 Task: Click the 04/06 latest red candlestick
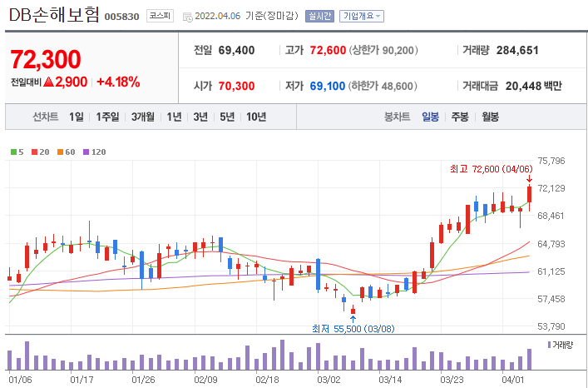point(530,198)
